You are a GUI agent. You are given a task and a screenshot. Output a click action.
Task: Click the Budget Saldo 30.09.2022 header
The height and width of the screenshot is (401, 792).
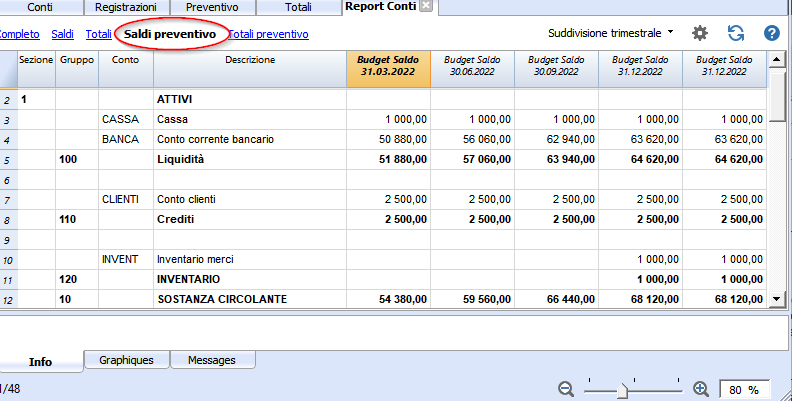point(556,69)
